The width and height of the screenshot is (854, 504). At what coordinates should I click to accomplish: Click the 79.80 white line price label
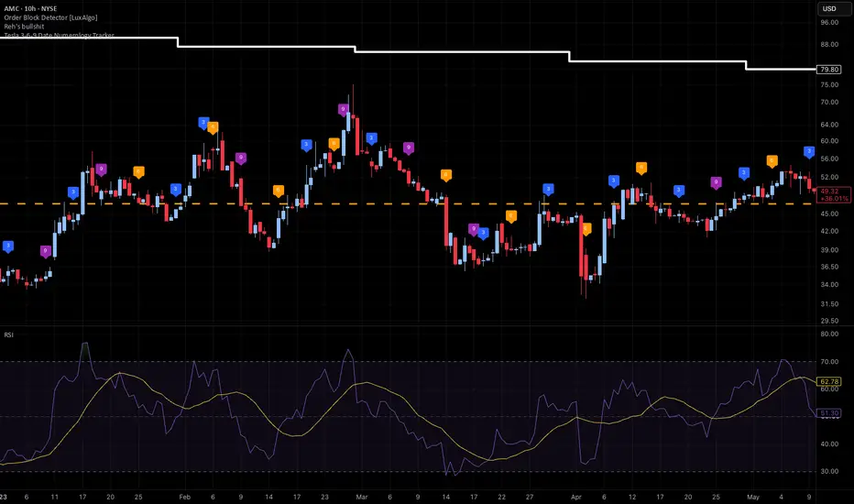pos(829,70)
